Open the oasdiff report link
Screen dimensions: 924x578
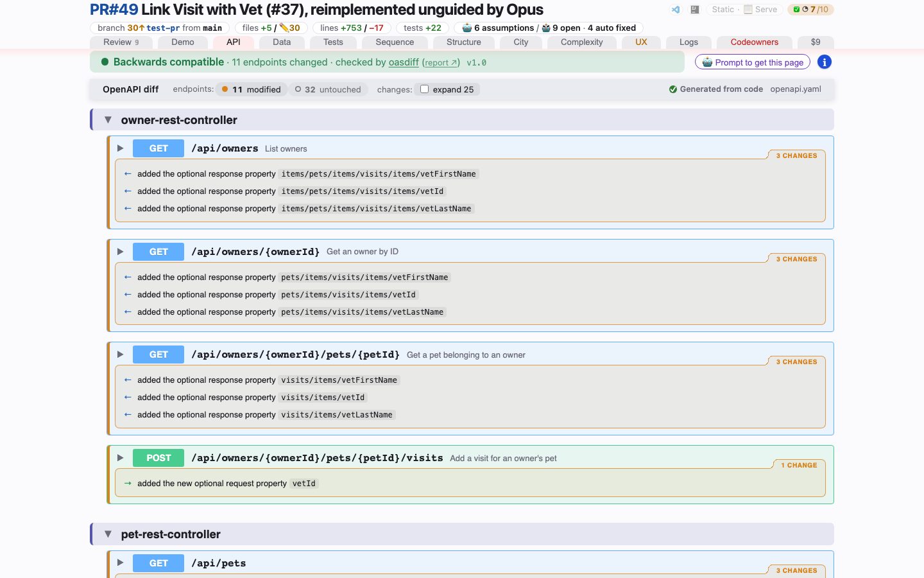click(x=441, y=63)
